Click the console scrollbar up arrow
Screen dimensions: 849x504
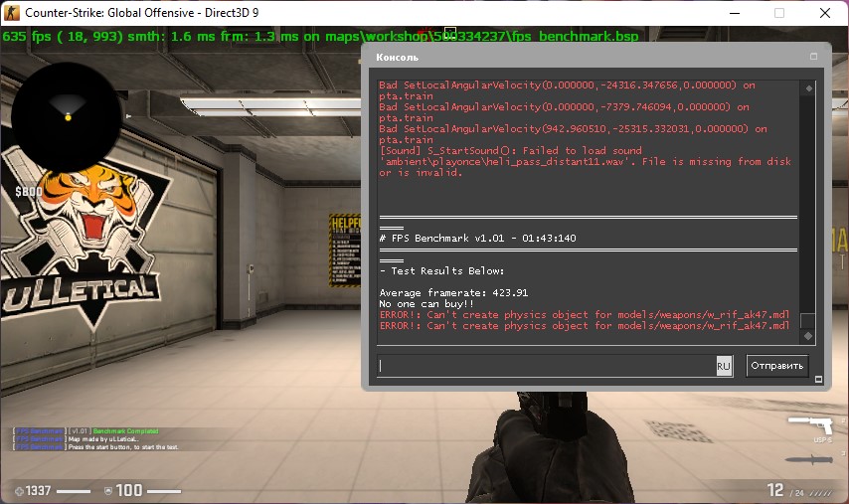[808, 88]
